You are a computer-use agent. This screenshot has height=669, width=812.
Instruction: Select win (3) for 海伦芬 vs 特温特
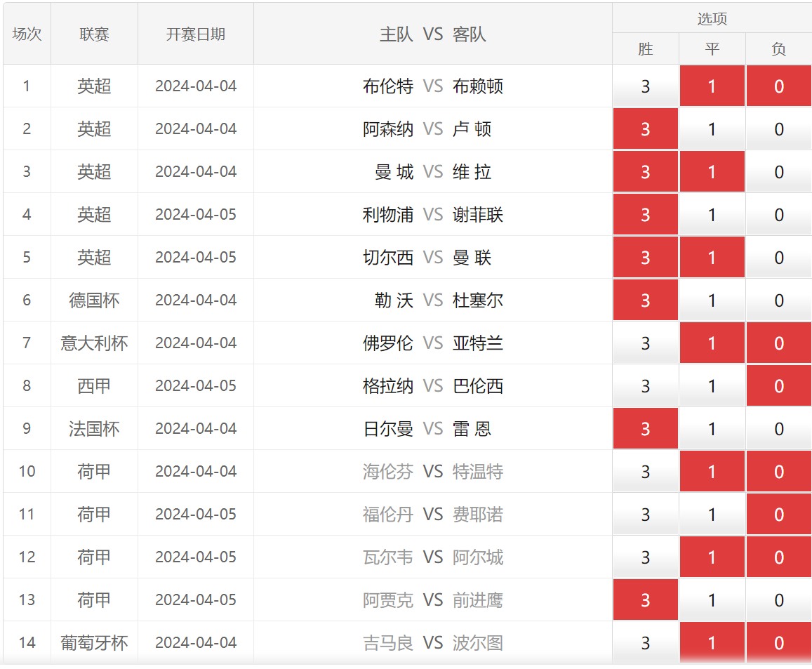pyautogui.click(x=645, y=471)
